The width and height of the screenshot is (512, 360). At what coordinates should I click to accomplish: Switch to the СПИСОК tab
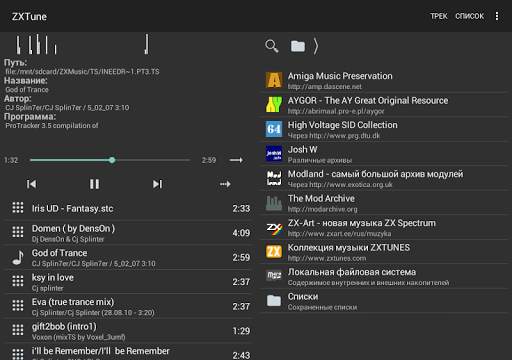click(469, 16)
